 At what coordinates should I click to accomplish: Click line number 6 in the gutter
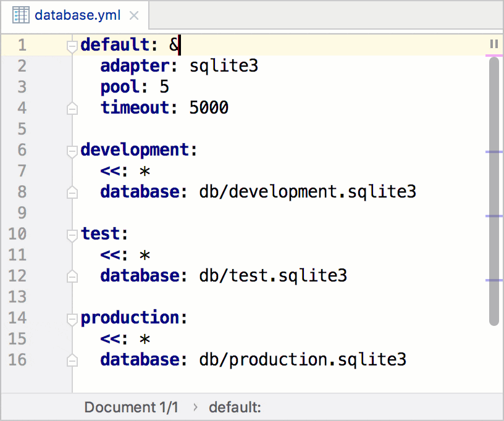point(22,149)
